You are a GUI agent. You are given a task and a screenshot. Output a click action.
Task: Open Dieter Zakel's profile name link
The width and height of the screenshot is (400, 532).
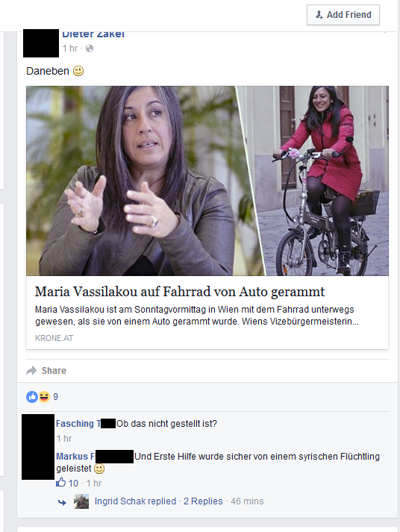point(93,34)
